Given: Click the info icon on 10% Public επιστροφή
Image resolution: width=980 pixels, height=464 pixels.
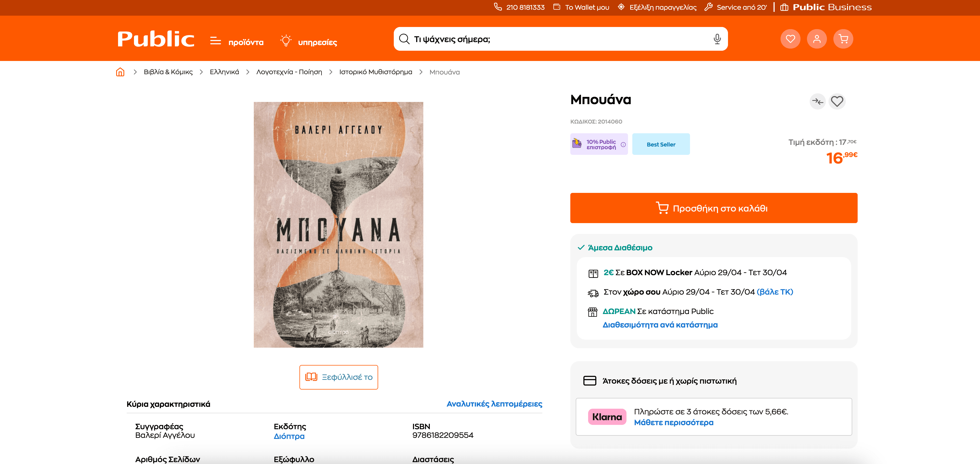Looking at the screenshot, I should (x=623, y=145).
